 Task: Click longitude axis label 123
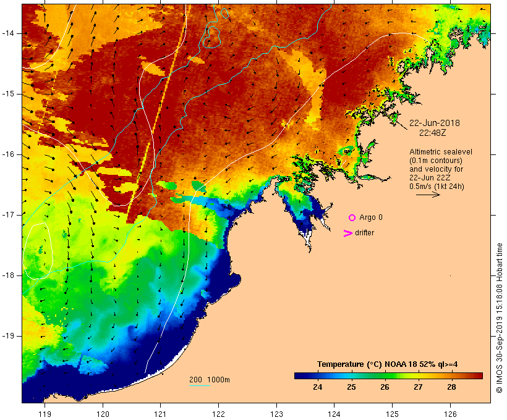(x=276, y=414)
